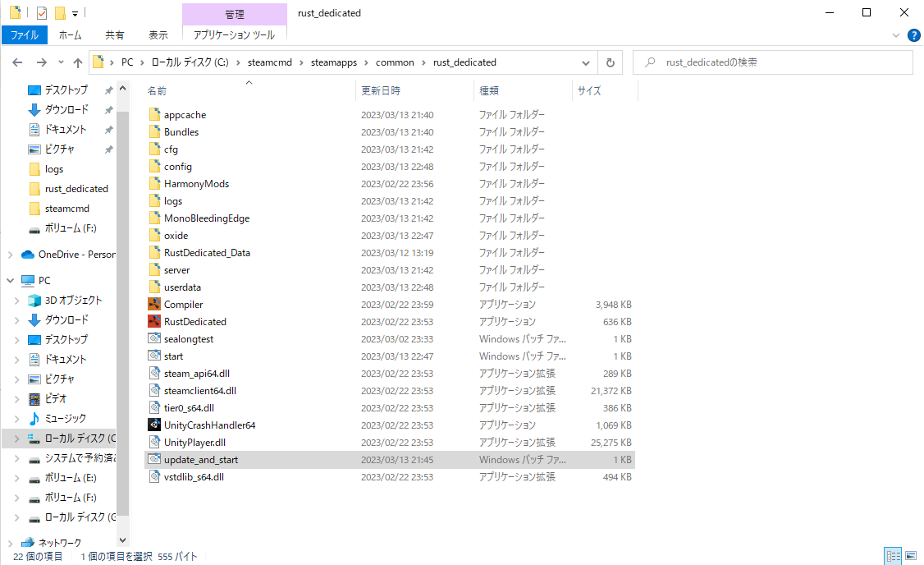The image size is (924, 565).
Task: Open the アプリケーション ツール ribbon tab
Action: point(234,34)
